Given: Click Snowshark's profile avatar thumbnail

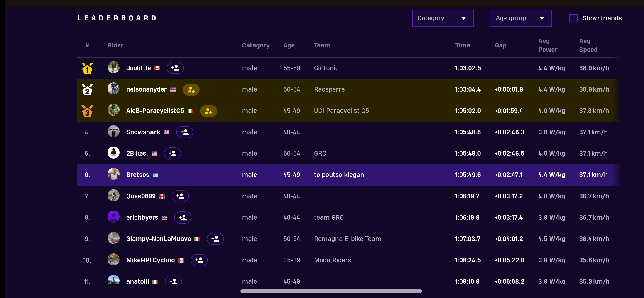Looking at the screenshot, I should pyautogui.click(x=113, y=132).
